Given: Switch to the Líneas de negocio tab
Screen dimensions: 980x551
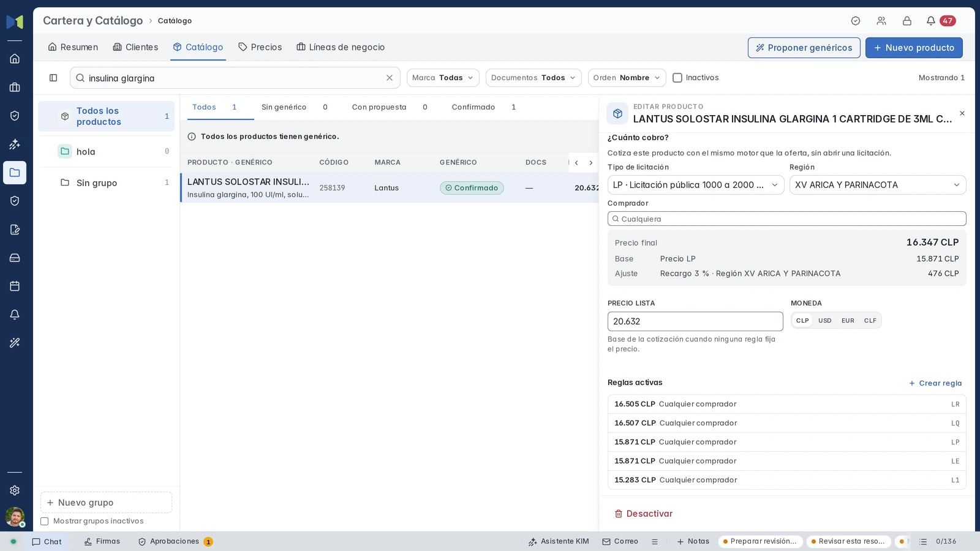Looking at the screenshot, I should pos(341,47).
